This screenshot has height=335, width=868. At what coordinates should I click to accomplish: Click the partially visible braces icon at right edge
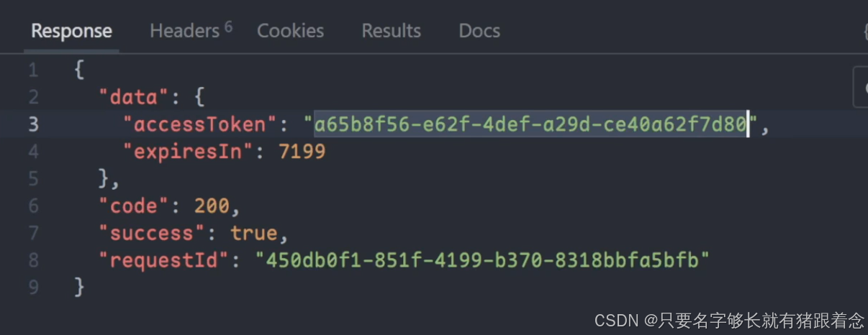coord(864,31)
